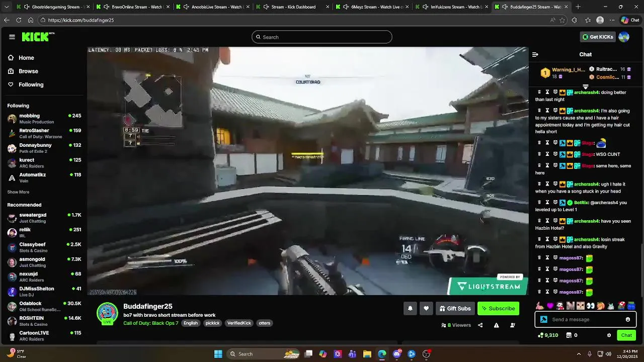Image resolution: width=644 pixels, height=362 pixels.
Task: Open asmongold recommended channel
Action: click(44, 262)
